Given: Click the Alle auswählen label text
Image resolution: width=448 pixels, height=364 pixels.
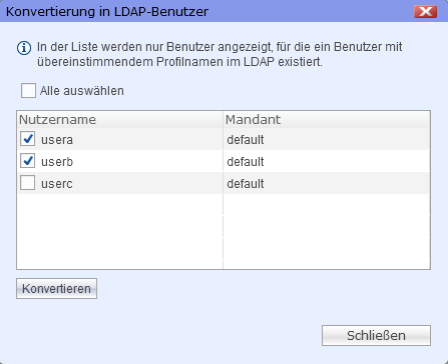Looking at the screenshot, I should click(x=82, y=91).
